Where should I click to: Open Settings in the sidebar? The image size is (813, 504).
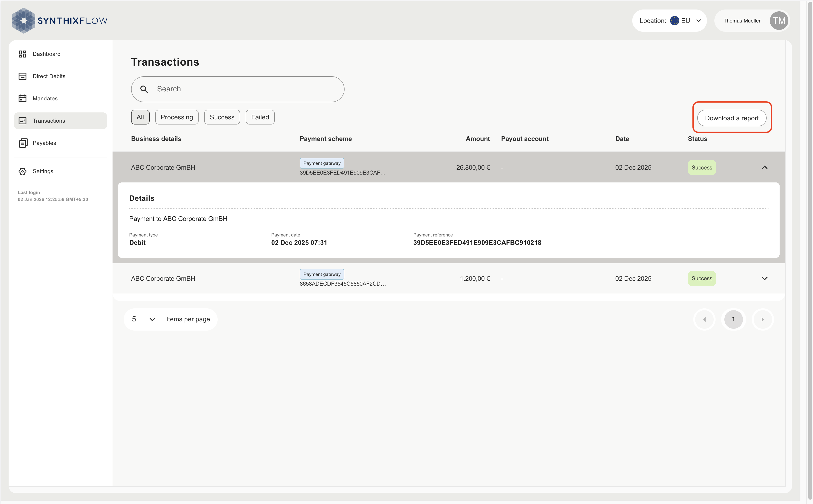point(60,171)
